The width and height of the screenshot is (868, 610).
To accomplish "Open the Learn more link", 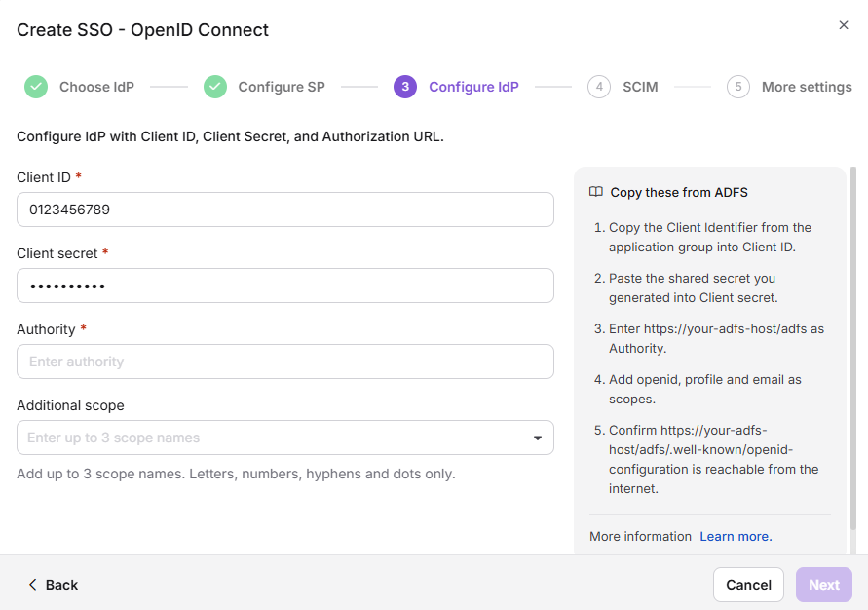I will [736, 536].
